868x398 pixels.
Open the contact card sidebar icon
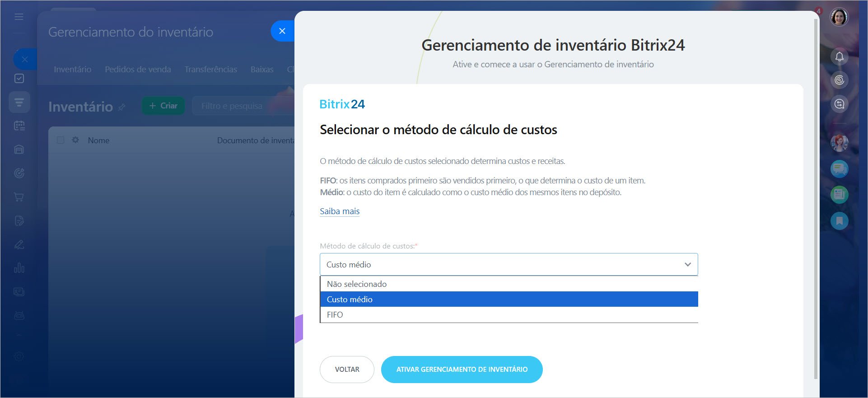point(19,292)
